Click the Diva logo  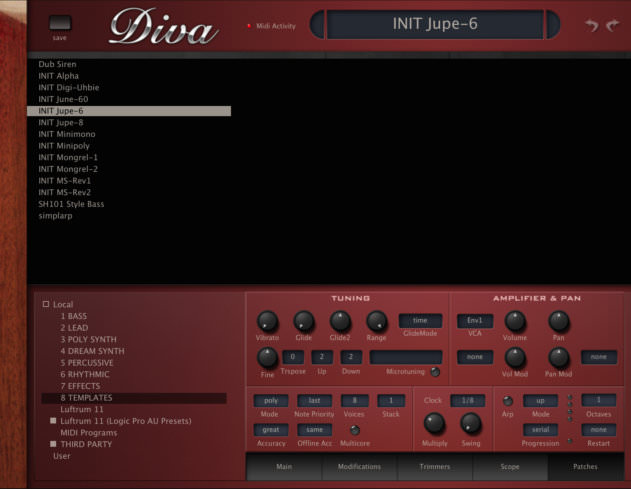(164, 27)
